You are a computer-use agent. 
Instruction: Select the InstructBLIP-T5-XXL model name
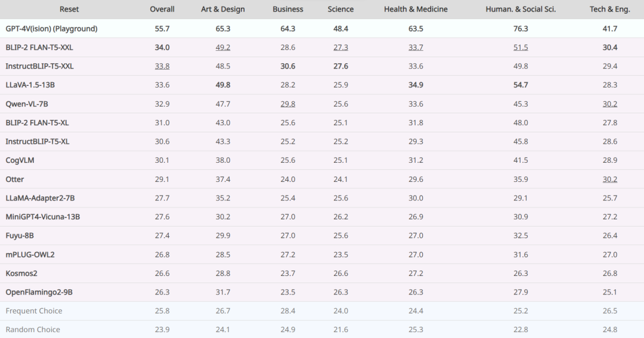tap(39, 66)
